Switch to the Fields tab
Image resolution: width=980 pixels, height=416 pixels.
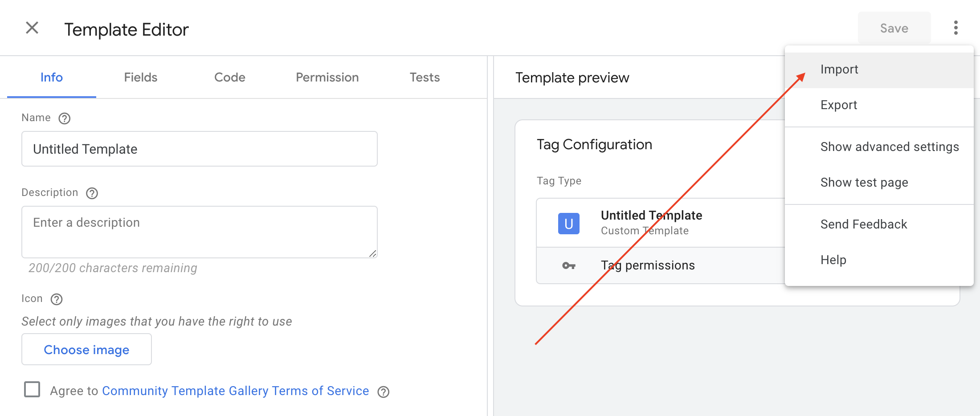(141, 77)
